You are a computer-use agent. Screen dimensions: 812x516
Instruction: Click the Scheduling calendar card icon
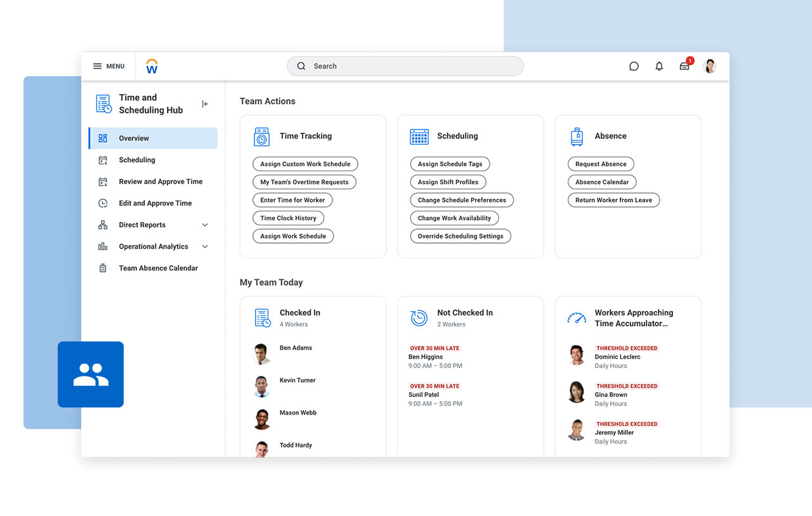(419, 136)
